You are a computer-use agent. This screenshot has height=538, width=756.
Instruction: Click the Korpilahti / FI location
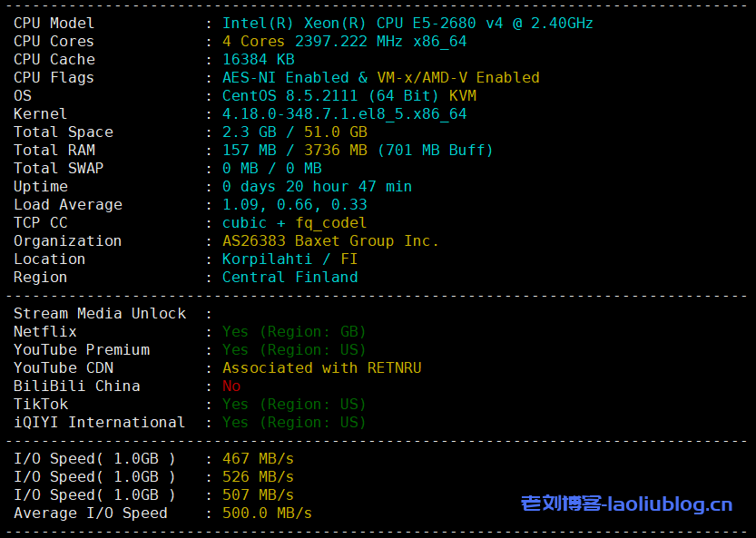[290, 259]
